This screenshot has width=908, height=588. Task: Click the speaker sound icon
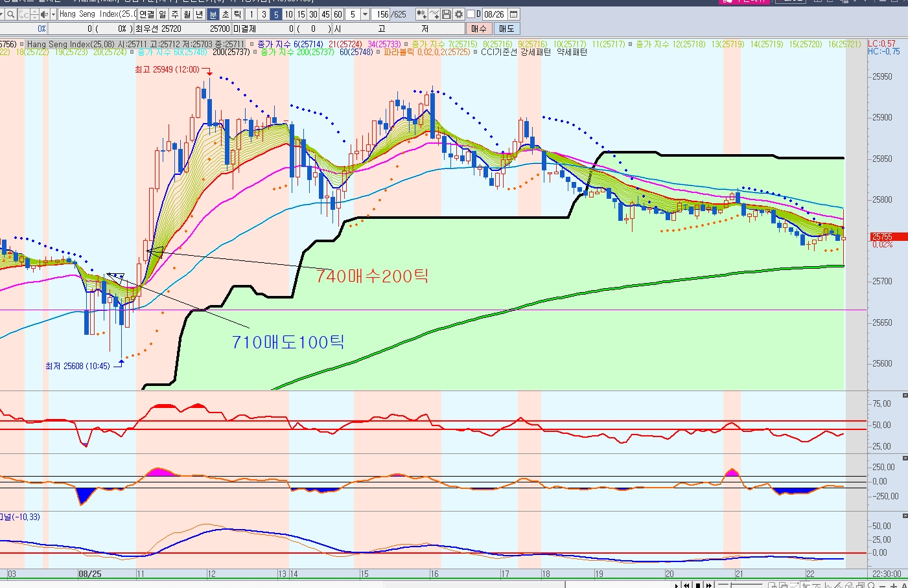point(44,14)
